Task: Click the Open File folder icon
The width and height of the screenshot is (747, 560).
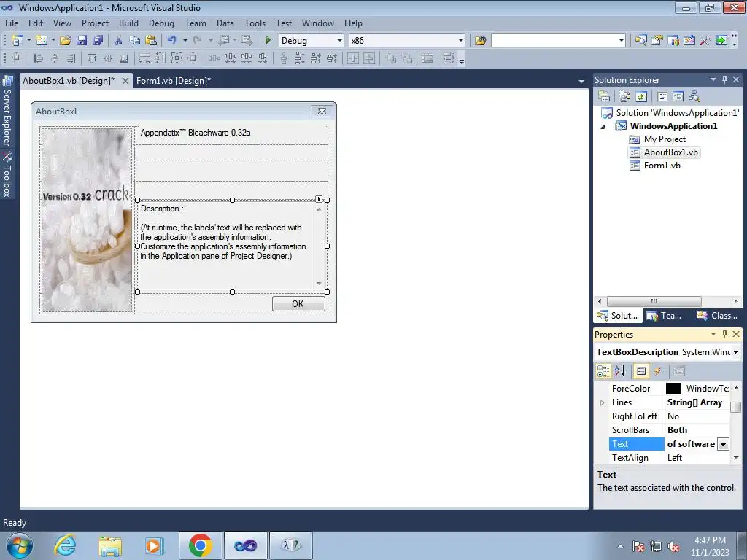Action: [66, 41]
